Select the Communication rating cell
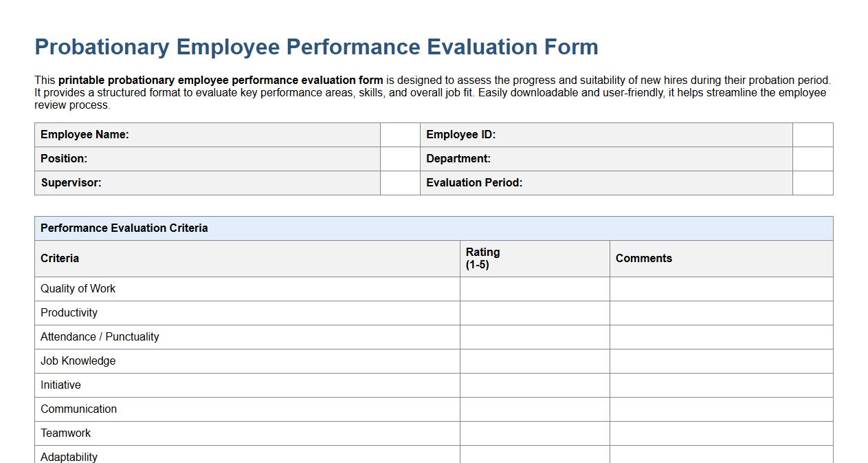This screenshot has height=463, width=868. pyautogui.click(x=534, y=409)
